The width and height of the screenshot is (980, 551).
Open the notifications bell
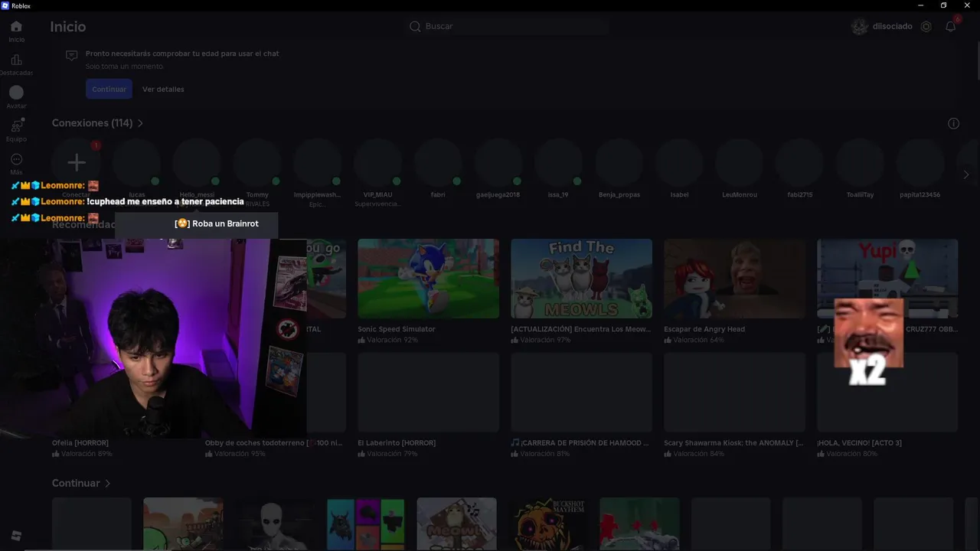pyautogui.click(x=951, y=26)
